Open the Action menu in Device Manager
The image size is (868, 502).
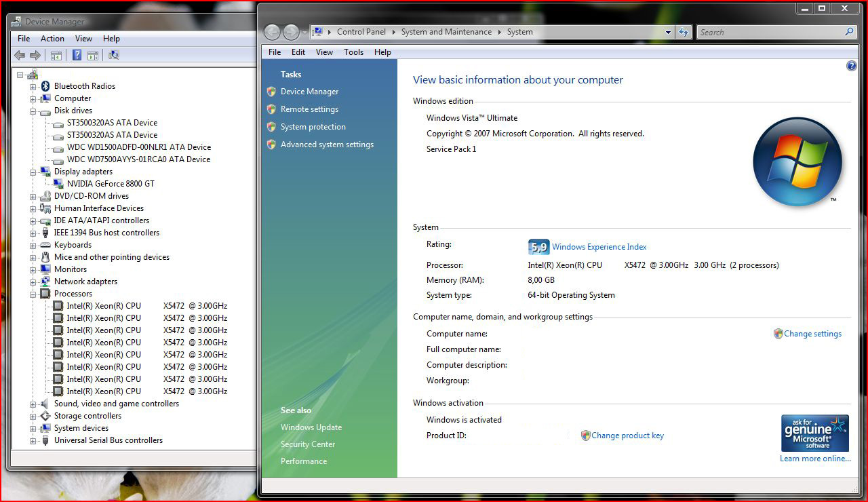pyautogui.click(x=52, y=39)
